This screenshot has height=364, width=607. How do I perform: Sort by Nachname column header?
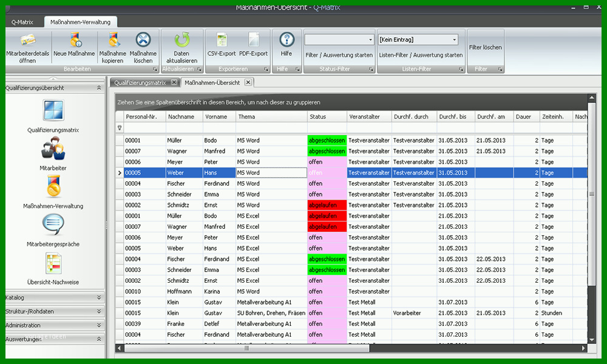tap(185, 116)
